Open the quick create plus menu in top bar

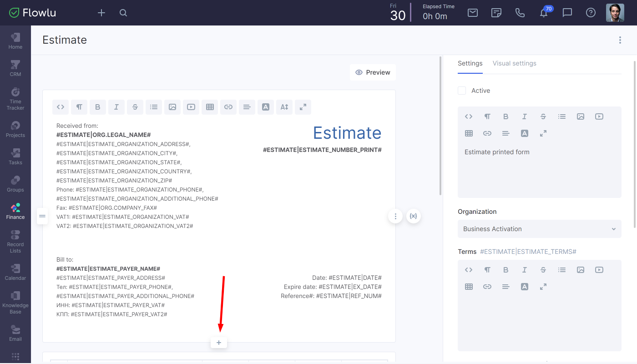(x=101, y=13)
